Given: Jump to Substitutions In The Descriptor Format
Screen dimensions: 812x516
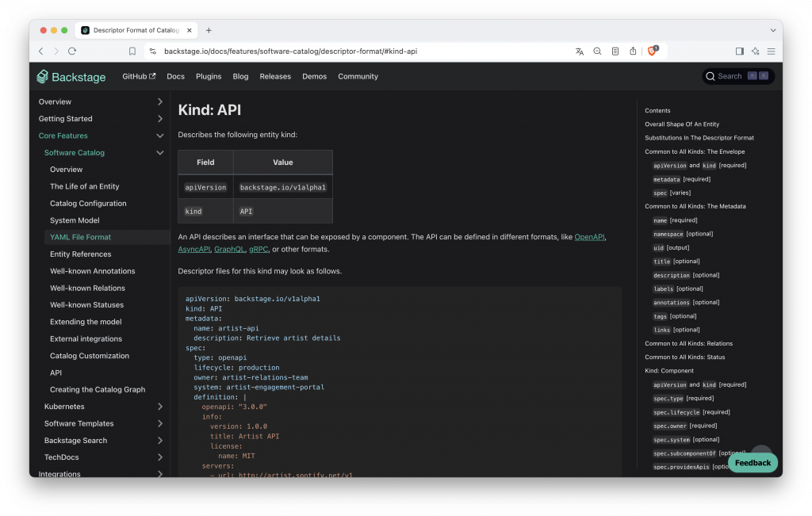Looking at the screenshot, I should 699,138.
